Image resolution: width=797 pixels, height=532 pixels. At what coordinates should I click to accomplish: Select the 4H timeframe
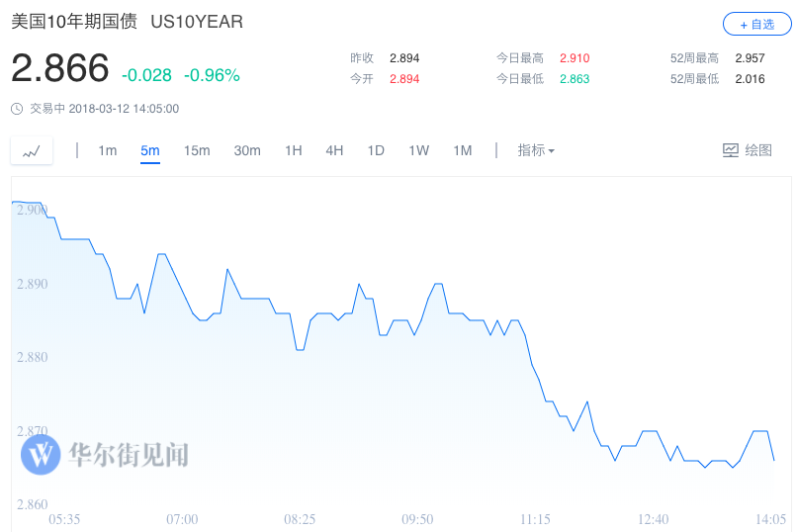coord(334,150)
